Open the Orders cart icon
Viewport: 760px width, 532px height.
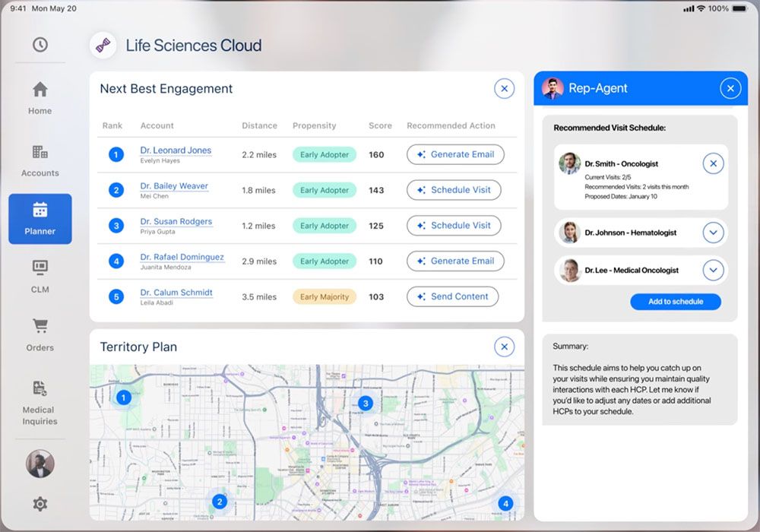click(x=40, y=334)
